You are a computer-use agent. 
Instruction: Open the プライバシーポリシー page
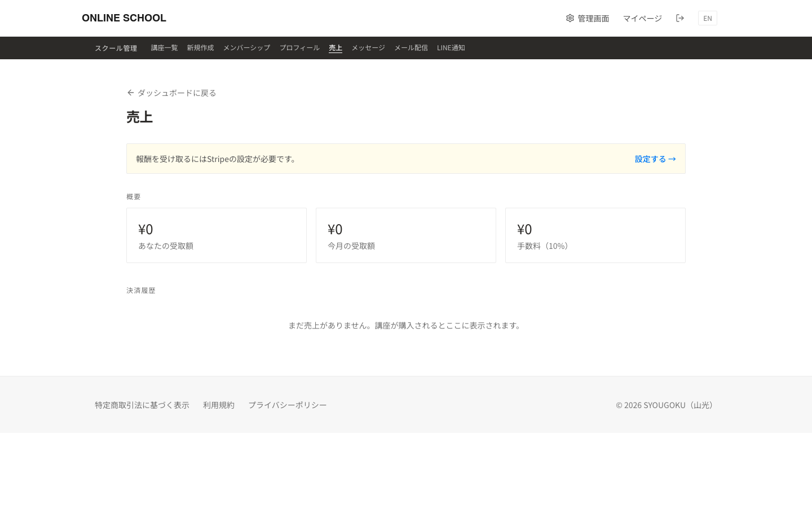[x=288, y=405]
